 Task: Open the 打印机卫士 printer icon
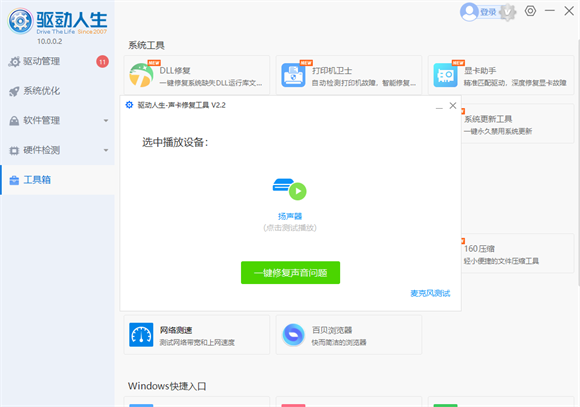(293, 75)
